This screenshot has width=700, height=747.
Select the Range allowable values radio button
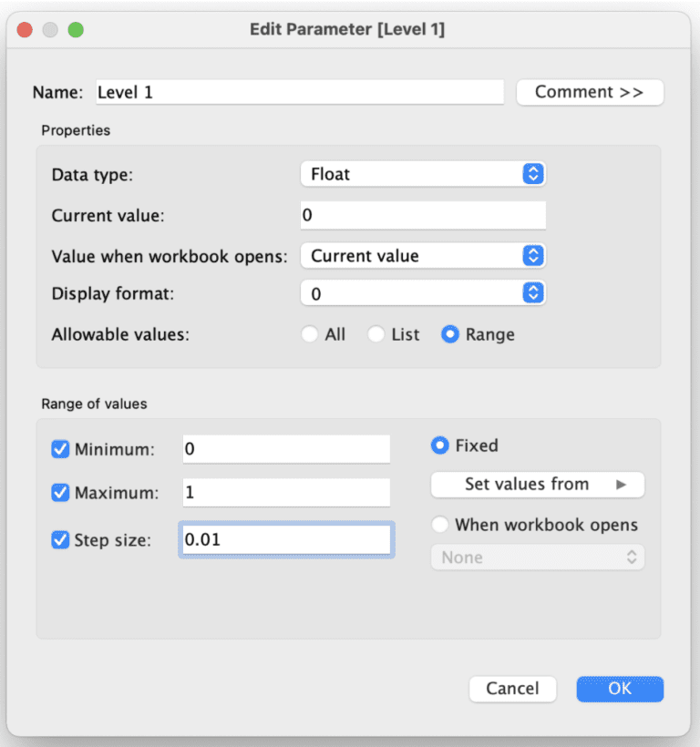(450, 334)
